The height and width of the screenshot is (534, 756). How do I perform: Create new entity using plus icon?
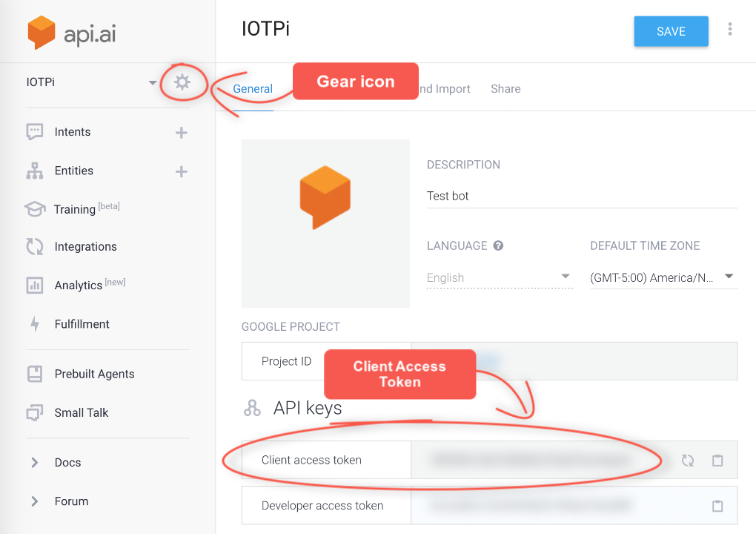(x=181, y=171)
